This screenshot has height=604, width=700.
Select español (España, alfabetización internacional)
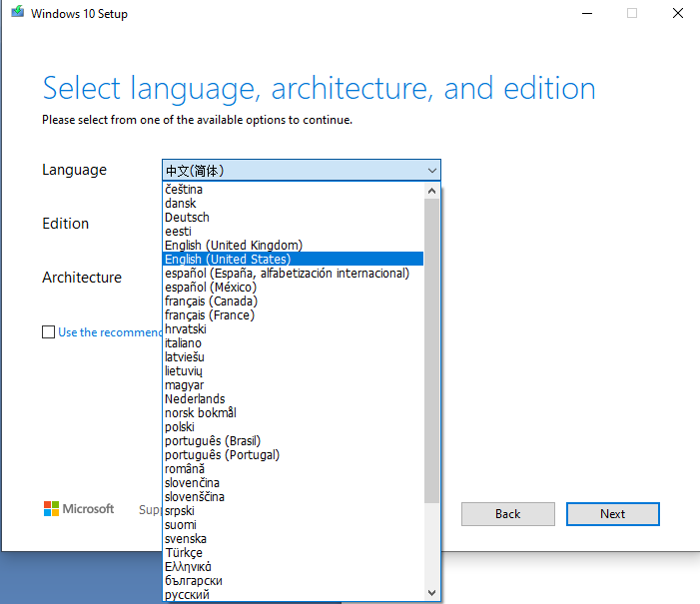pos(293,274)
